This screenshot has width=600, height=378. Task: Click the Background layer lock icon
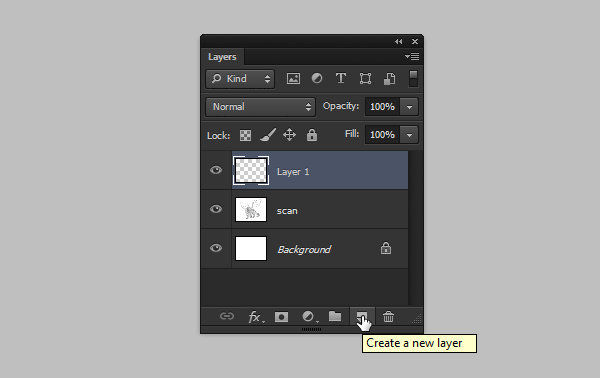point(386,248)
